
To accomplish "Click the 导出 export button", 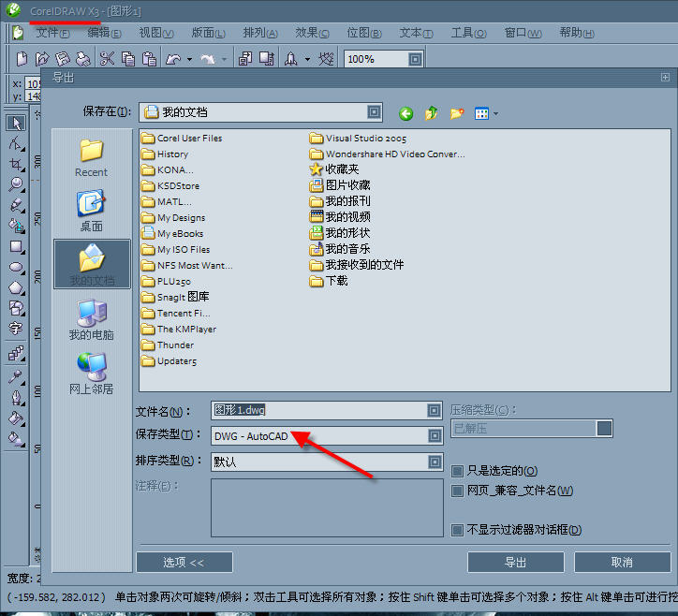I will [515, 562].
